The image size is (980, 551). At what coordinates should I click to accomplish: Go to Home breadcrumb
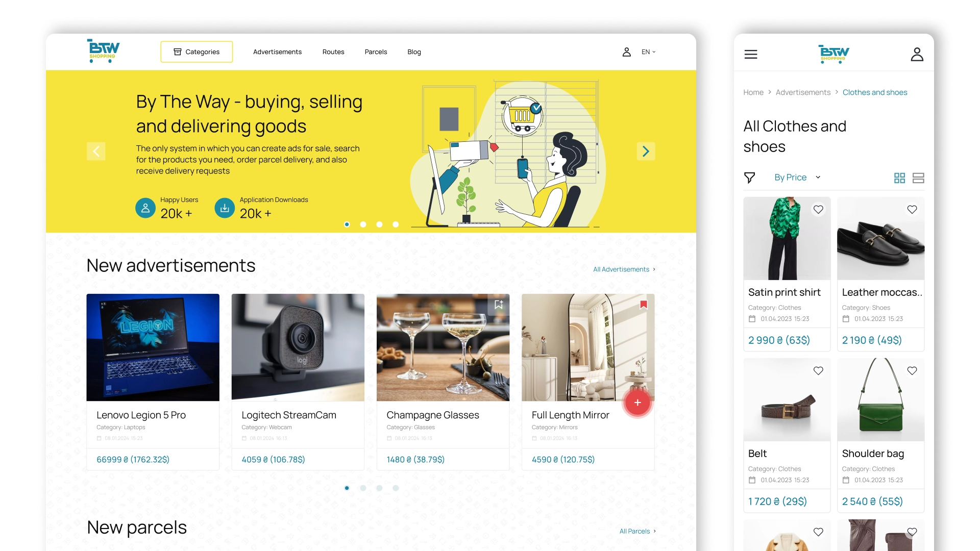753,92
